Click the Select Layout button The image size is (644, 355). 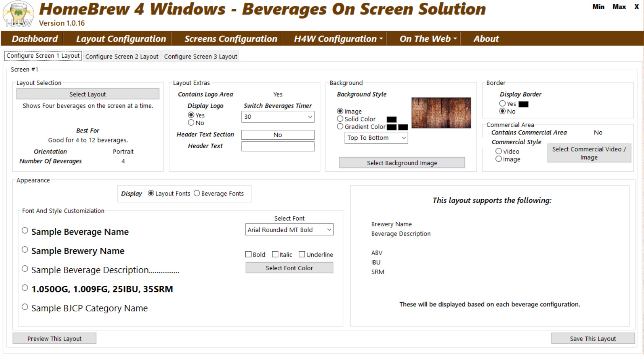click(88, 94)
